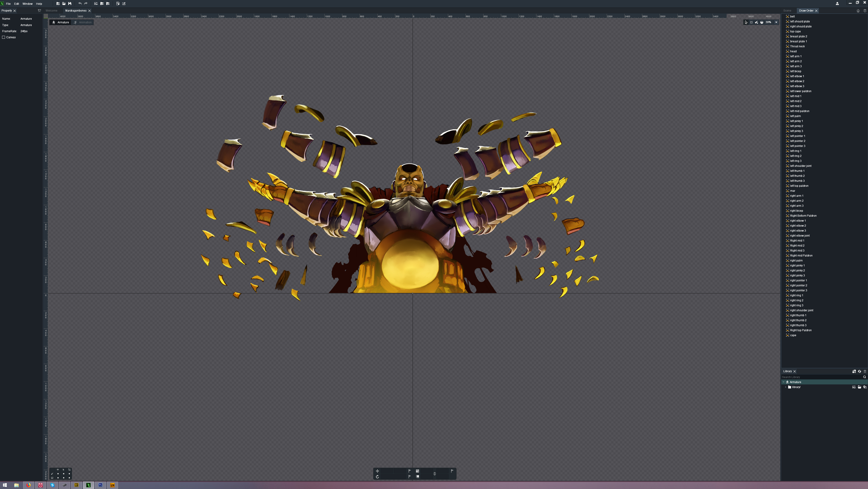Open Photoshop from the Windows taskbar
The width and height of the screenshot is (868, 489).
coord(100,485)
